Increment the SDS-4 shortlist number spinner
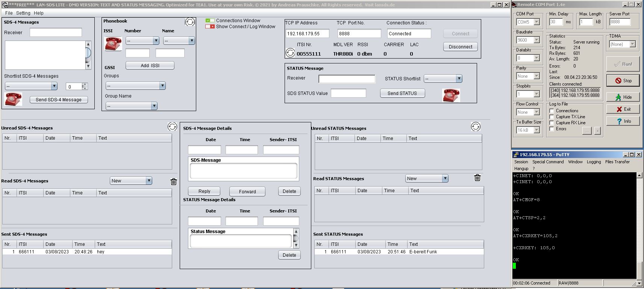 point(85,84)
